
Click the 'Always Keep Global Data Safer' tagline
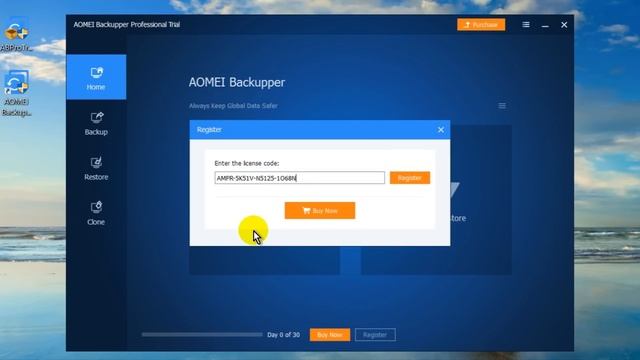pos(233,106)
